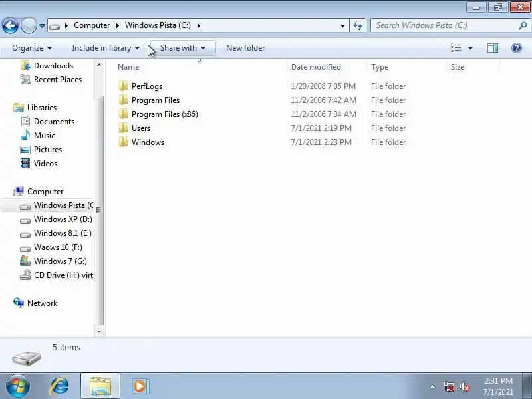The image size is (532, 399).
Task: Open the Share with menu
Action: pos(183,48)
